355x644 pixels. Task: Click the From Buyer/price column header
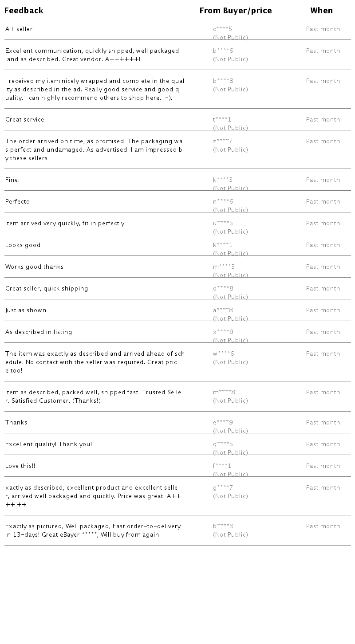click(x=235, y=11)
